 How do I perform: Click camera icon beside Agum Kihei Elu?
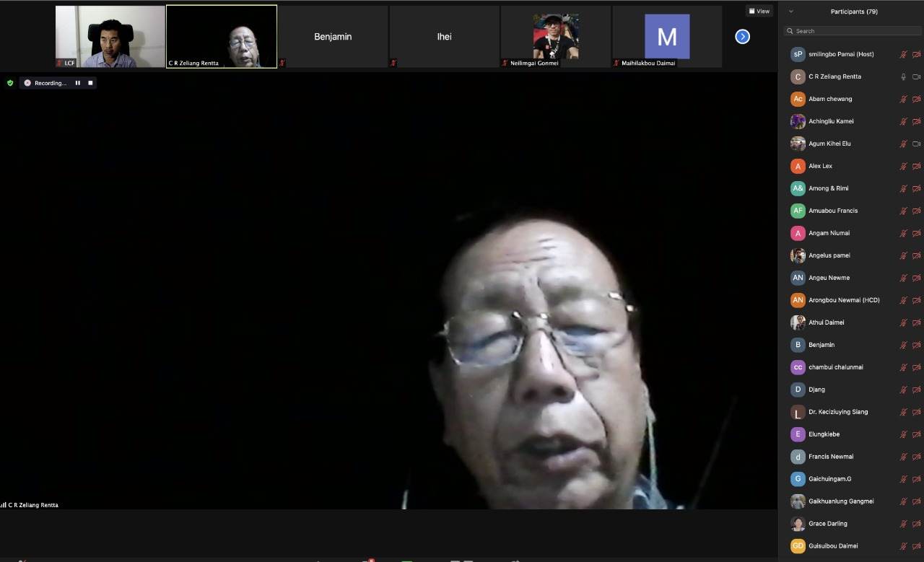pos(916,144)
